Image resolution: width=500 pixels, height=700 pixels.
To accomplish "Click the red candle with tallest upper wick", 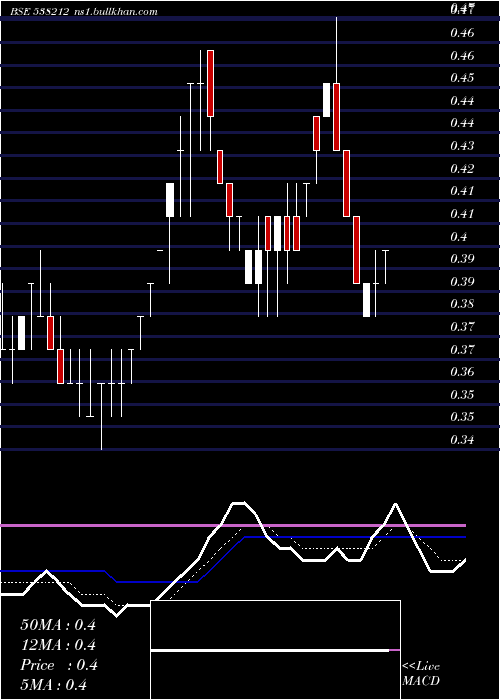I will point(337,117).
